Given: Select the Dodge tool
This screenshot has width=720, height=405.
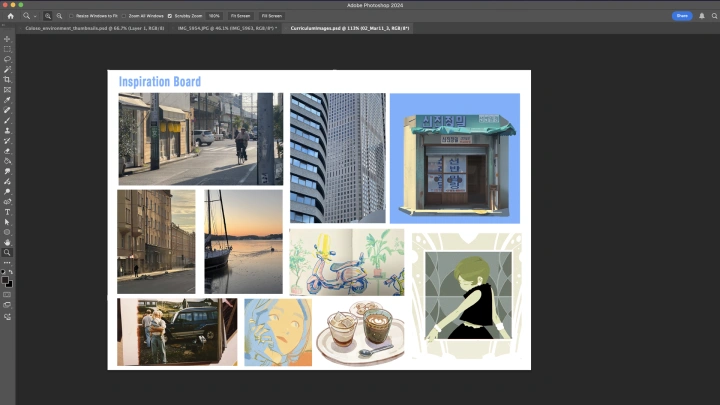Looking at the screenshot, I should [x=7, y=191].
